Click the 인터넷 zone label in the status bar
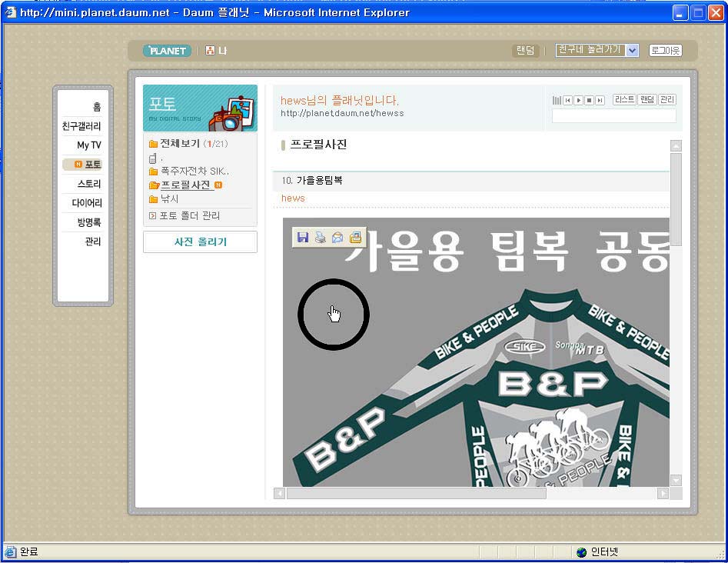The width and height of the screenshot is (728, 563). [x=604, y=552]
